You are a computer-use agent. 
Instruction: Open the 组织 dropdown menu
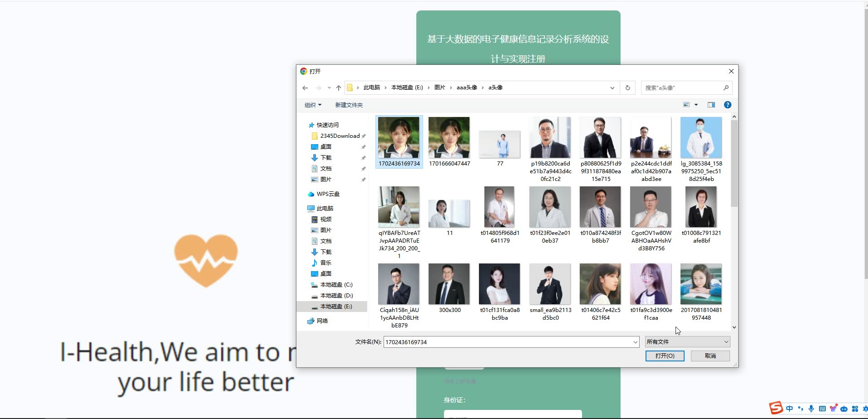312,105
